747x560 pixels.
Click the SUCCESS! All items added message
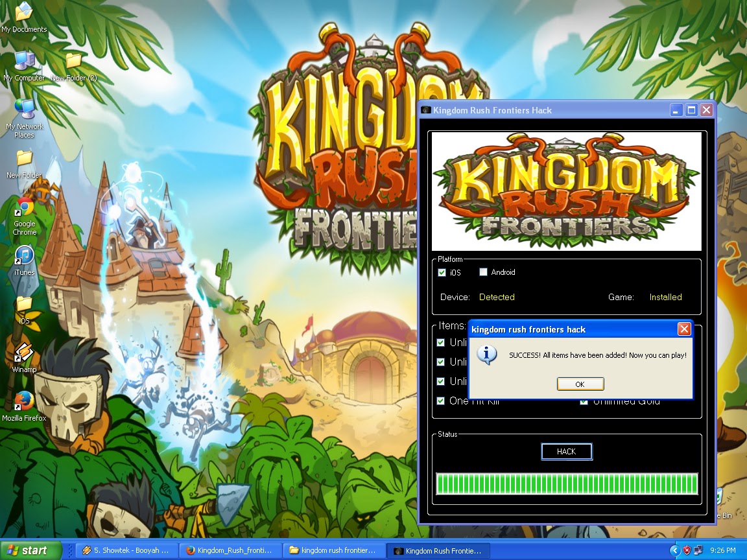point(598,355)
